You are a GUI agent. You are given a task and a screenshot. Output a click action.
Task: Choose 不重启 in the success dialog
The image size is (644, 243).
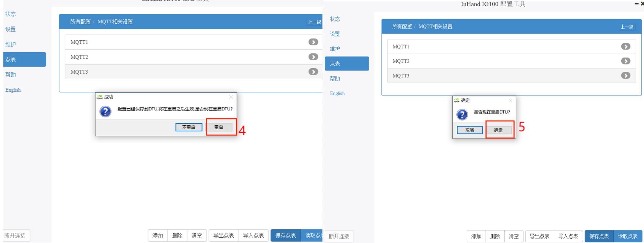tap(189, 127)
